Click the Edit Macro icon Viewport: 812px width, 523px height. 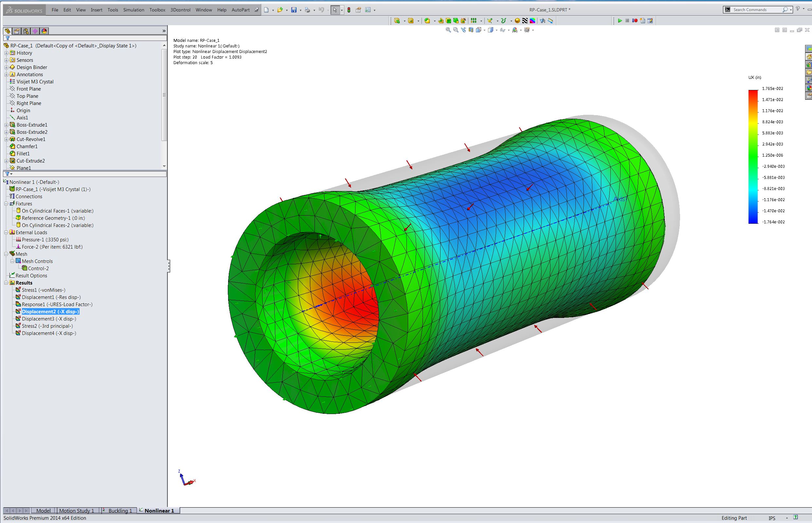coord(650,21)
